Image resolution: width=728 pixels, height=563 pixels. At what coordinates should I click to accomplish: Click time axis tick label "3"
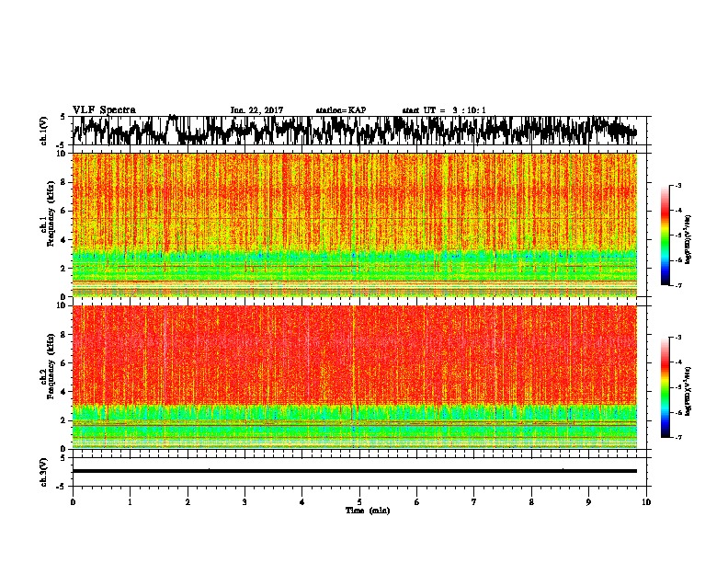[245, 502]
